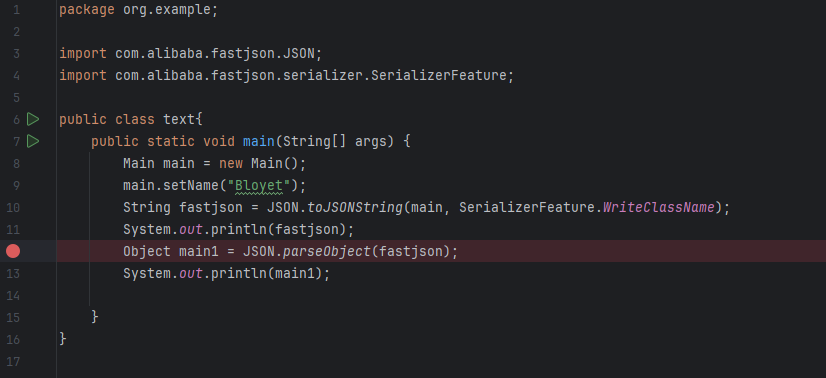Click the toJSONString method call
The height and width of the screenshot is (378, 826).
pos(355,207)
